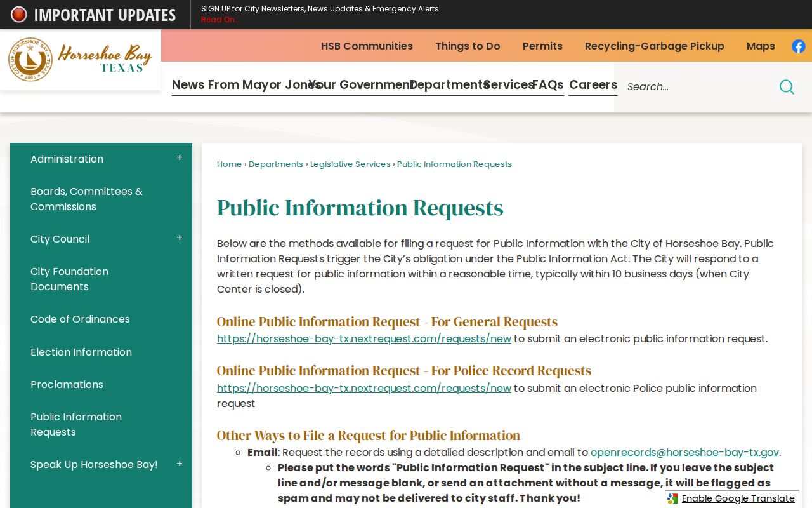Expand the Speak Up Horseshoe Bay! submenu
The height and width of the screenshot is (508, 812).
[x=180, y=464]
